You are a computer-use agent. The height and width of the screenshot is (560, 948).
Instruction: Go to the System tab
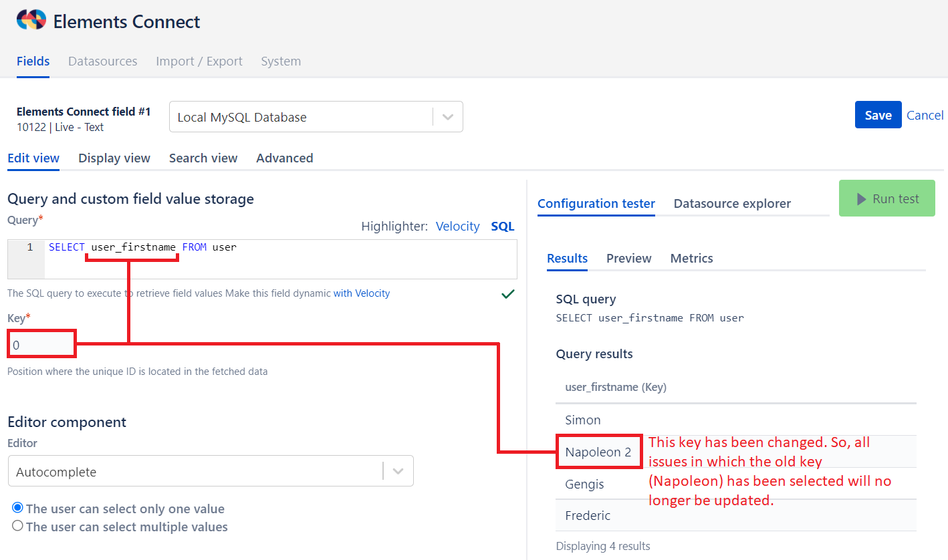click(x=280, y=61)
